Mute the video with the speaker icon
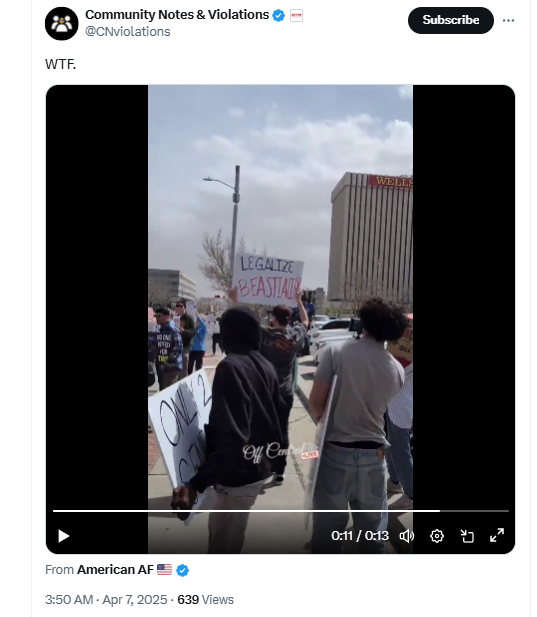The width and height of the screenshot is (537, 617). pos(407,536)
